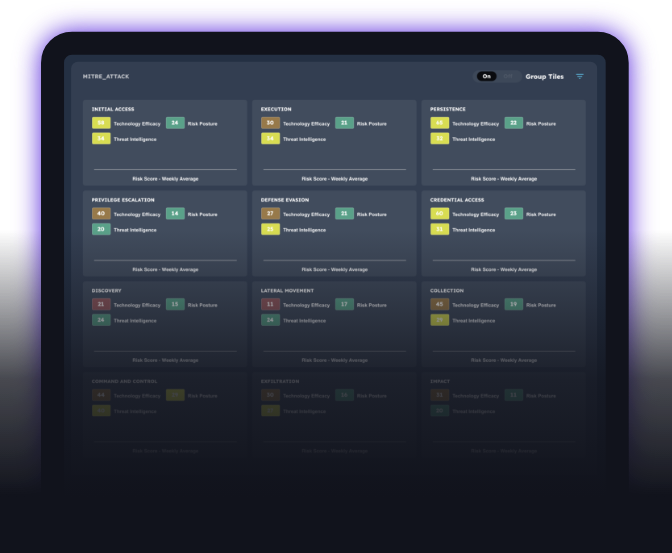Click Risk Score Weekly Average in Privilege Escalation
This screenshot has width=672, height=553.
pos(165,270)
